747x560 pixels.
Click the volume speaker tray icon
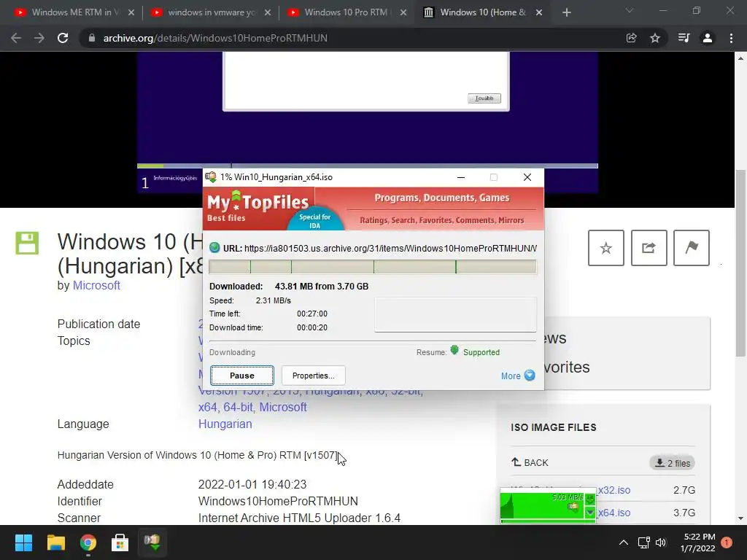click(661, 542)
